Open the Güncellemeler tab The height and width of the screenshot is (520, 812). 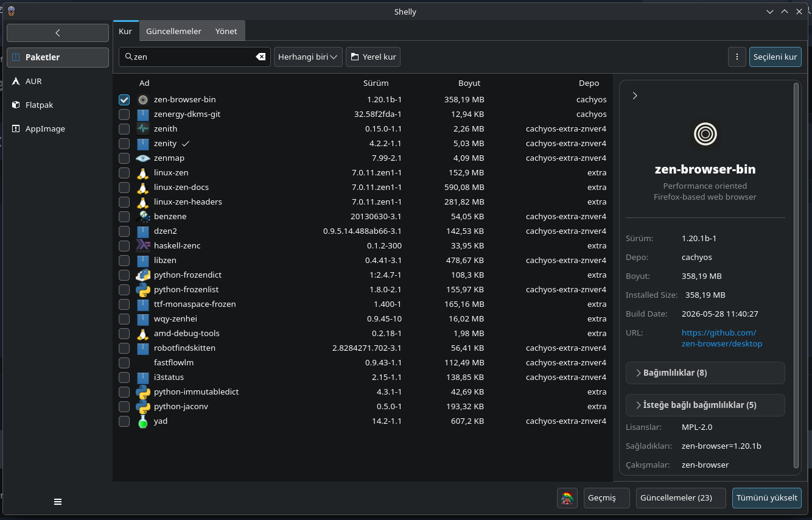[173, 31]
